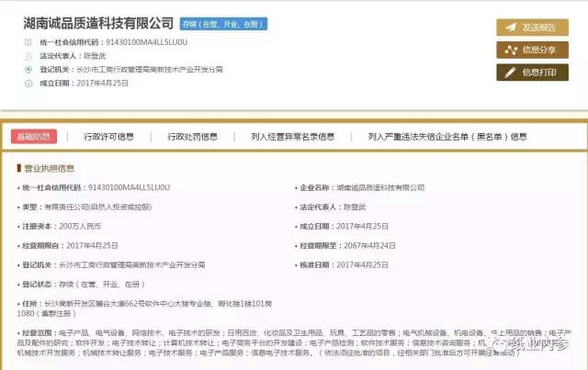The width and height of the screenshot is (588, 370).
Task: Click 经营期限至 value 2067年4月24日
Action: click(369, 245)
